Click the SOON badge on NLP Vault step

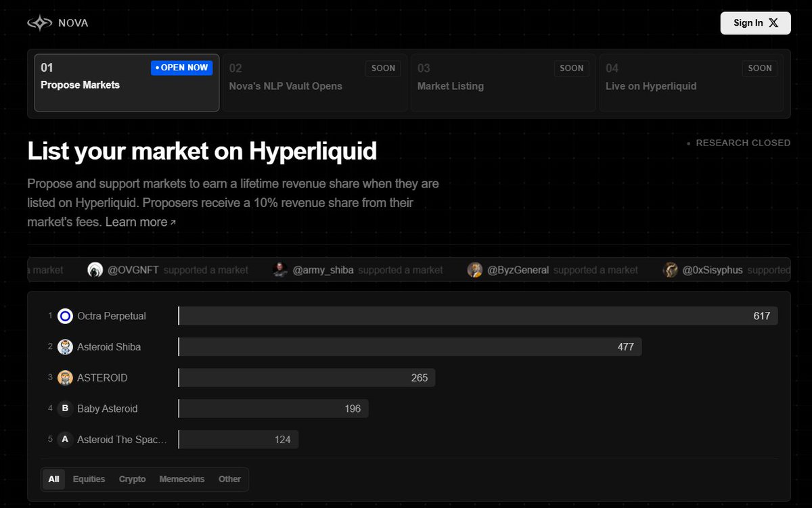(383, 68)
